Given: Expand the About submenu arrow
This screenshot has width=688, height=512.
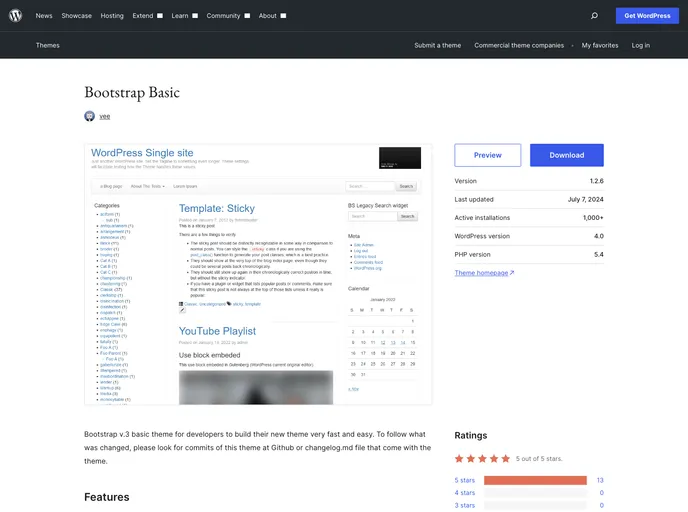Looking at the screenshot, I should coord(283,16).
